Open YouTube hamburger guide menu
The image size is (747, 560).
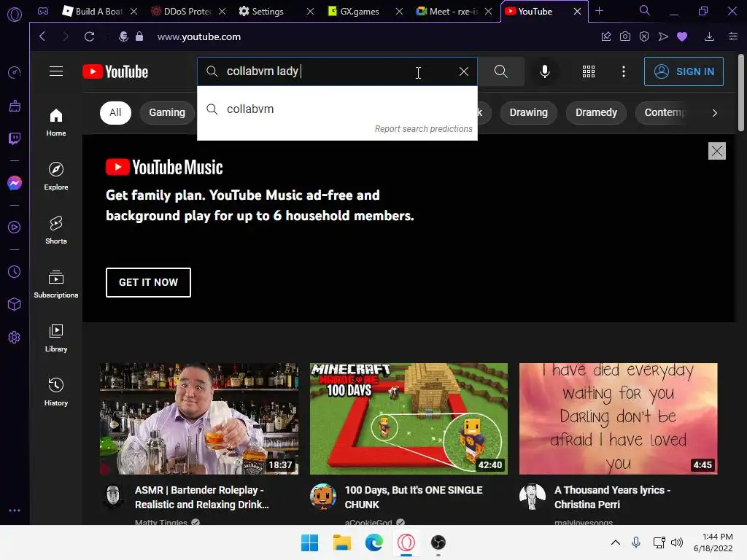pos(56,71)
